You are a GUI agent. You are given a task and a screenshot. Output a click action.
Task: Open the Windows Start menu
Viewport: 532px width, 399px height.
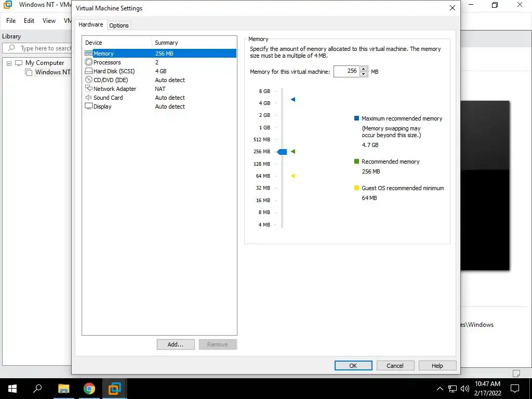click(12, 389)
